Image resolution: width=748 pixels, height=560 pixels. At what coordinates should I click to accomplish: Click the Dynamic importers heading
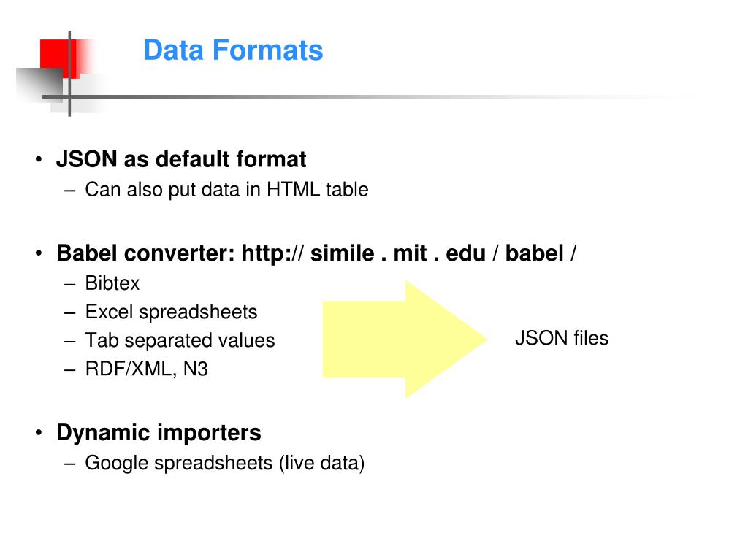(x=159, y=433)
